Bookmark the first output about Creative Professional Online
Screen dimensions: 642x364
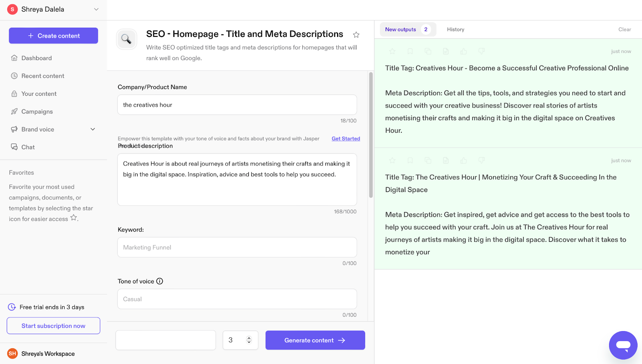tap(410, 51)
